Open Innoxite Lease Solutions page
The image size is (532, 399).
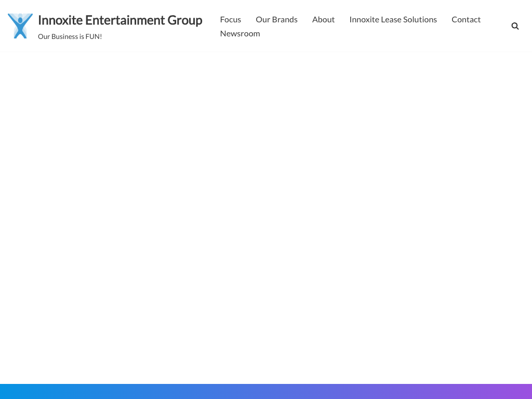click(393, 19)
